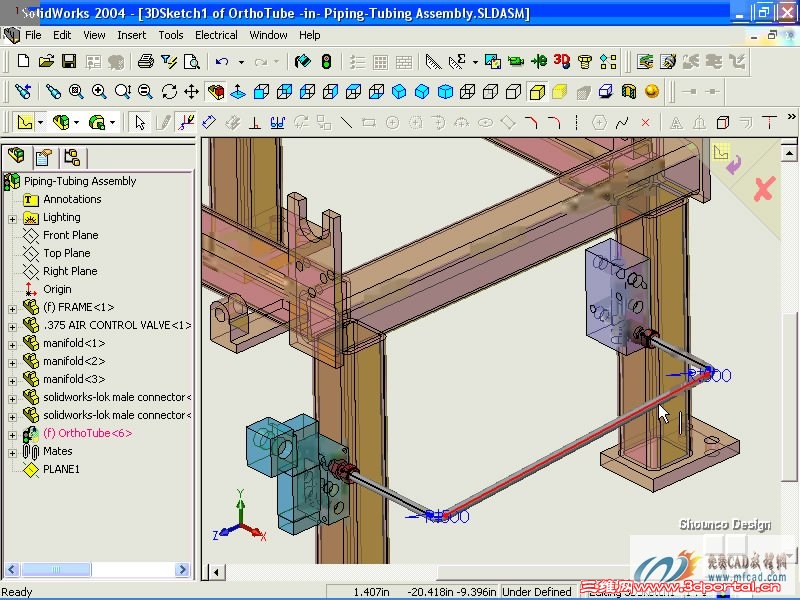Screen dimensions: 800x600
Task: Select the Zoom In/Out magnifier icon
Action: 122,92
